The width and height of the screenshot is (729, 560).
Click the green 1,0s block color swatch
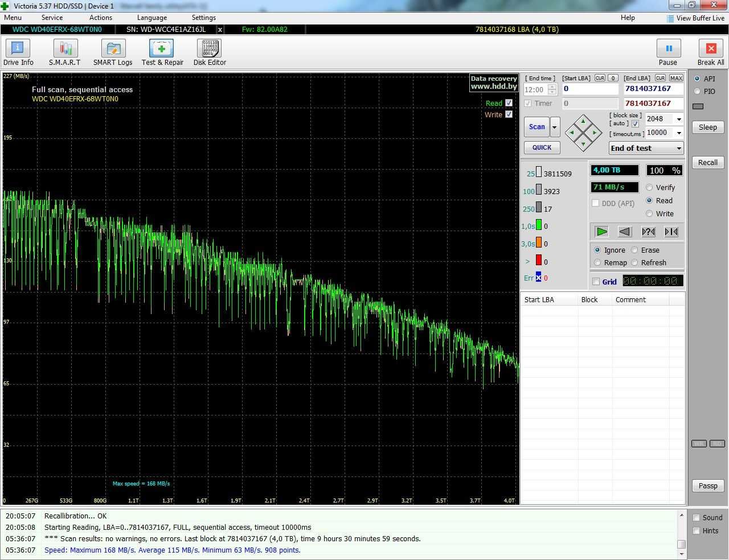tap(538, 226)
